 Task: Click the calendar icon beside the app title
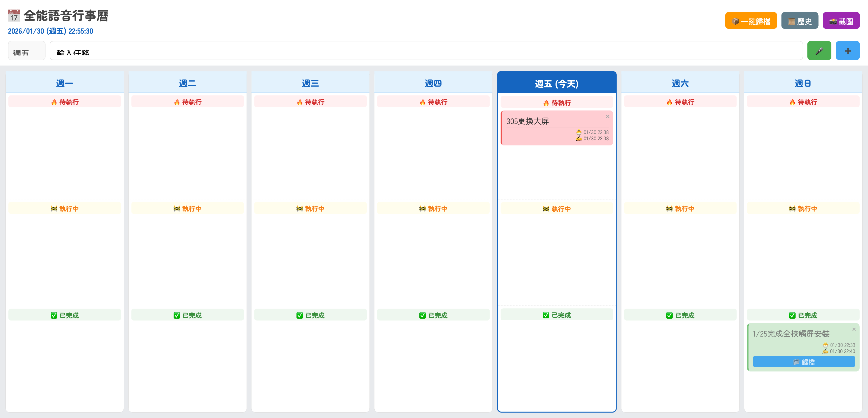[14, 15]
